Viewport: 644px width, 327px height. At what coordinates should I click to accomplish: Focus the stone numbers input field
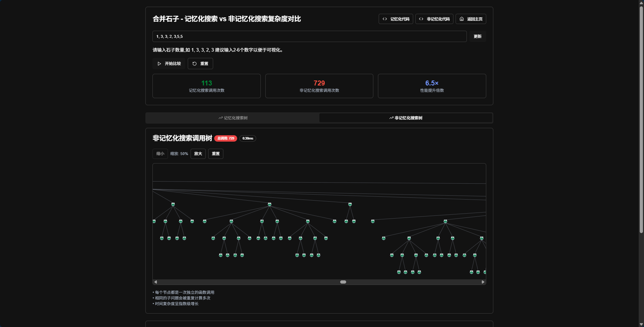pyautogui.click(x=309, y=36)
